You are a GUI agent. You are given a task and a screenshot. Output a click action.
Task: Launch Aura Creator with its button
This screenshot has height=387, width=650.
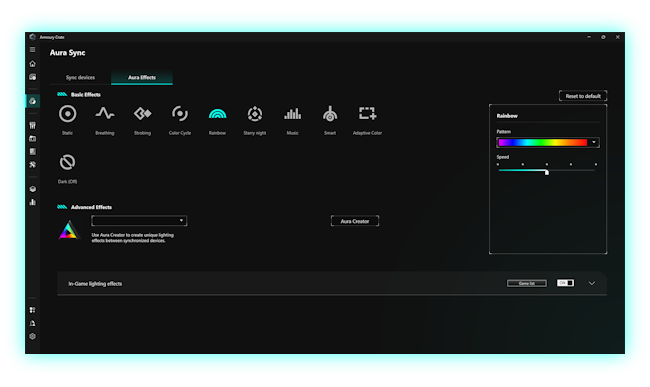355,221
